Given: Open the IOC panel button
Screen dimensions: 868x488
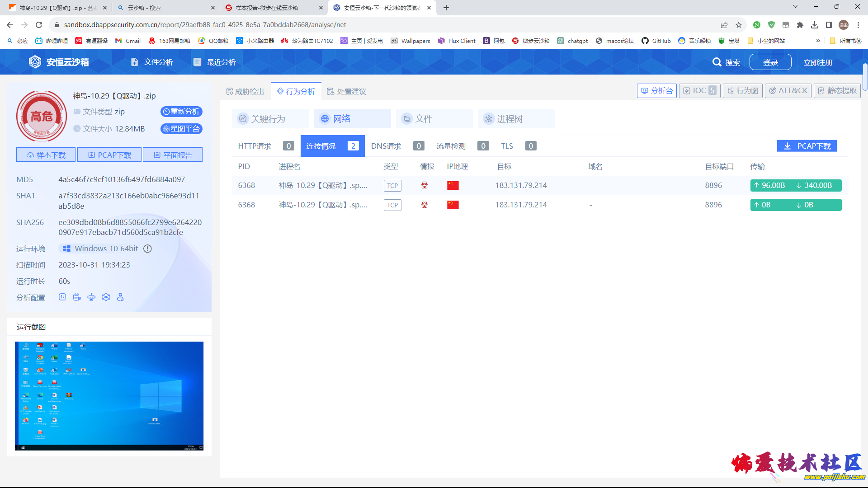Looking at the screenshot, I should pyautogui.click(x=699, y=90).
